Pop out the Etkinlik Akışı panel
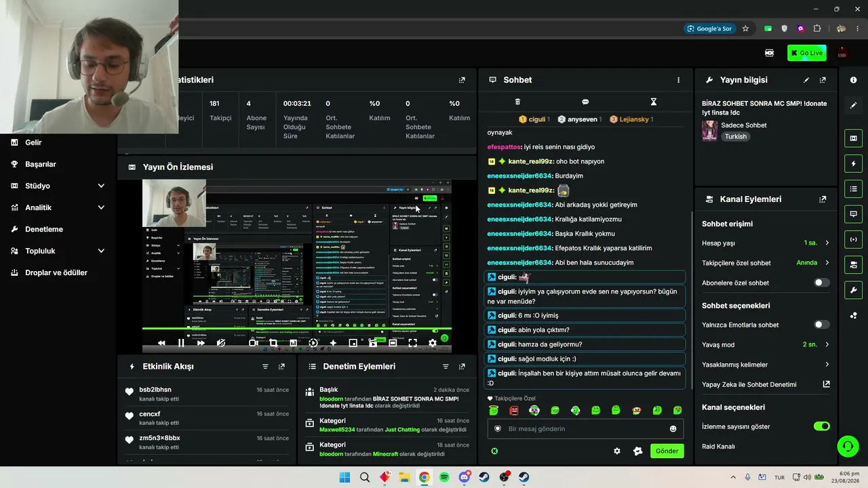 [281, 367]
